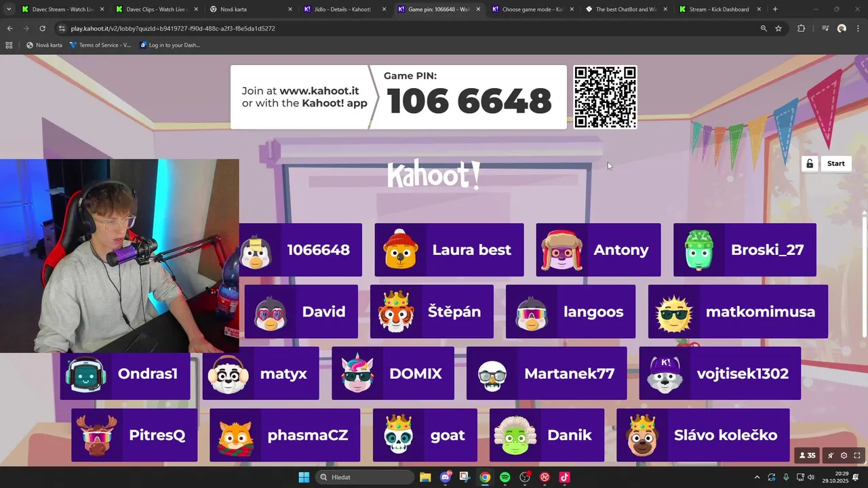Image resolution: width=868 pixels, height=488 pixels.
Task: Select player card phasmaCZ
Action: click(285, 435)
